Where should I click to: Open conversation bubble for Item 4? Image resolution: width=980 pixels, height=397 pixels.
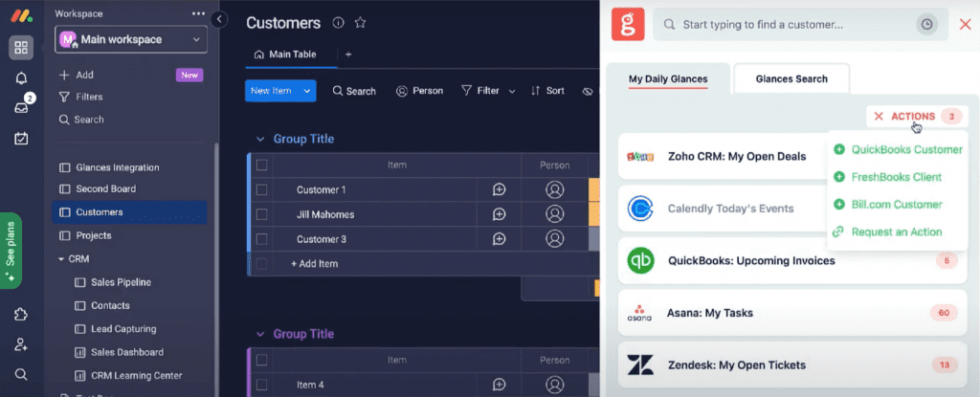(499, 385)
